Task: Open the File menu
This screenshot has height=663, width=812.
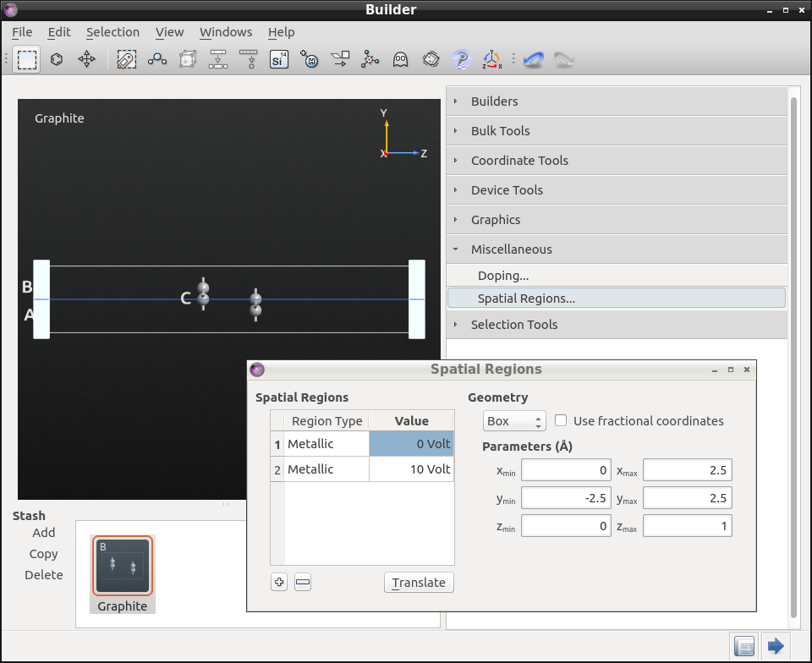Action: 22,32
